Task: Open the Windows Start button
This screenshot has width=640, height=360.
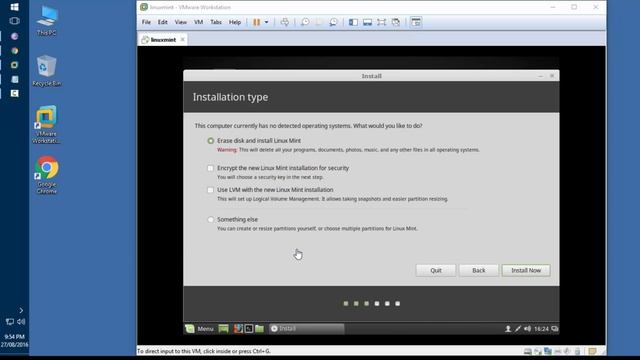Action: (14, 7)
